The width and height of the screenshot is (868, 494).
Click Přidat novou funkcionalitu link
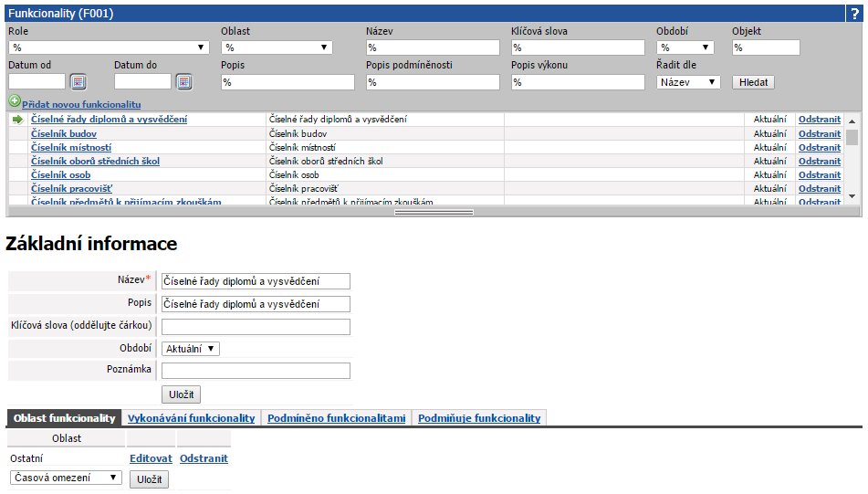tap(81, 104)
